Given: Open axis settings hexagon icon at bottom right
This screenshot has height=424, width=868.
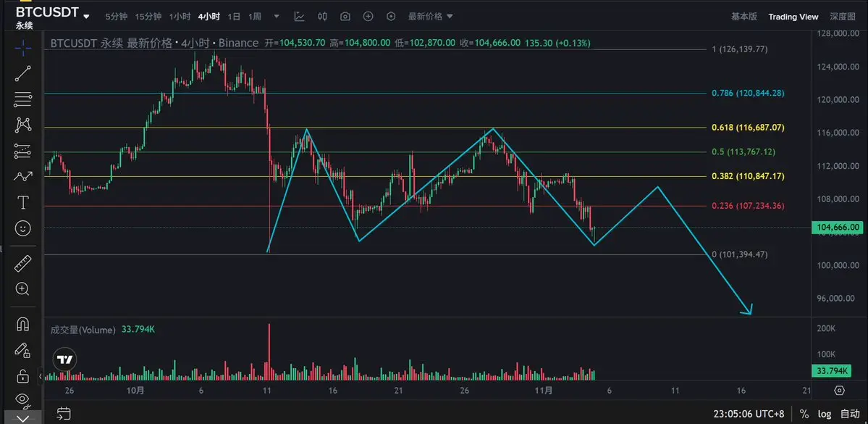Looking at the screenshot, I should [839, 391].
